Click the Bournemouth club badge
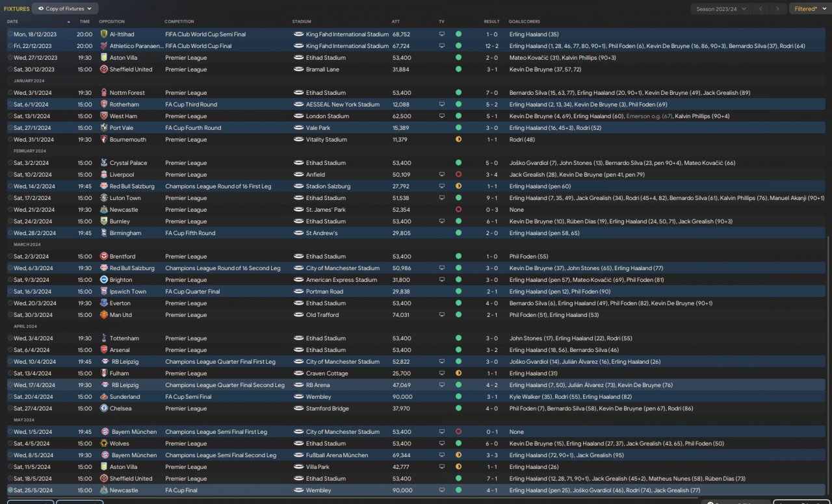This screenshot has height=504, width=832. (x=104, y=139)
